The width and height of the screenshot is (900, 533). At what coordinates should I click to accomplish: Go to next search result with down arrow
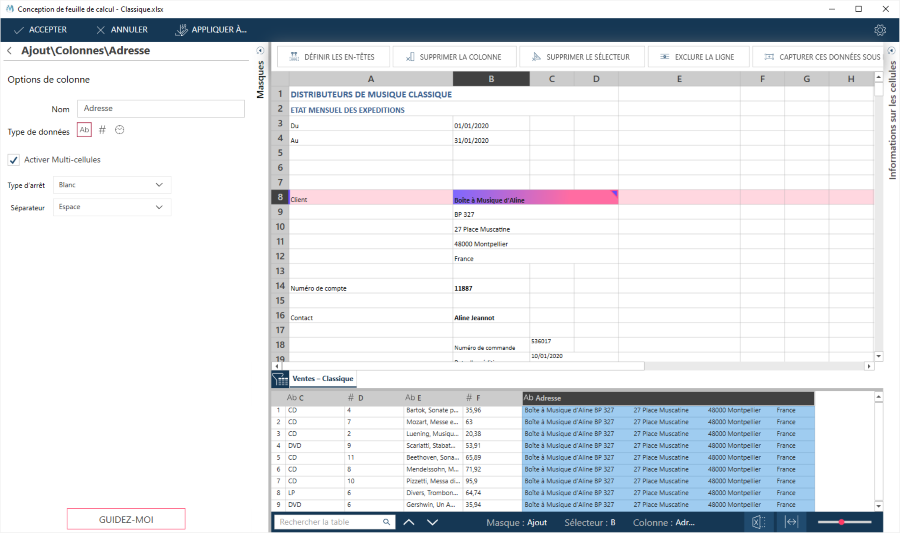pos(433,522)
